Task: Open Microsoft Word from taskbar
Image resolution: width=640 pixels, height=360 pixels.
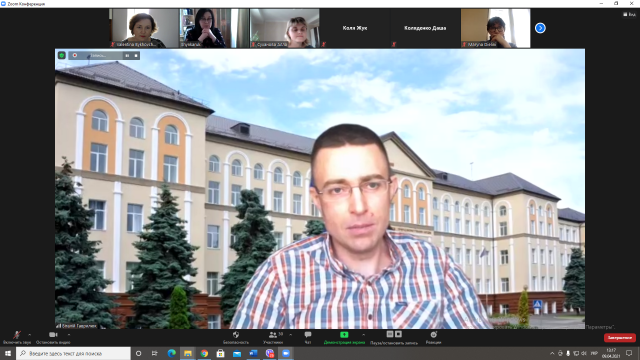Action: (x=253, y=353)
